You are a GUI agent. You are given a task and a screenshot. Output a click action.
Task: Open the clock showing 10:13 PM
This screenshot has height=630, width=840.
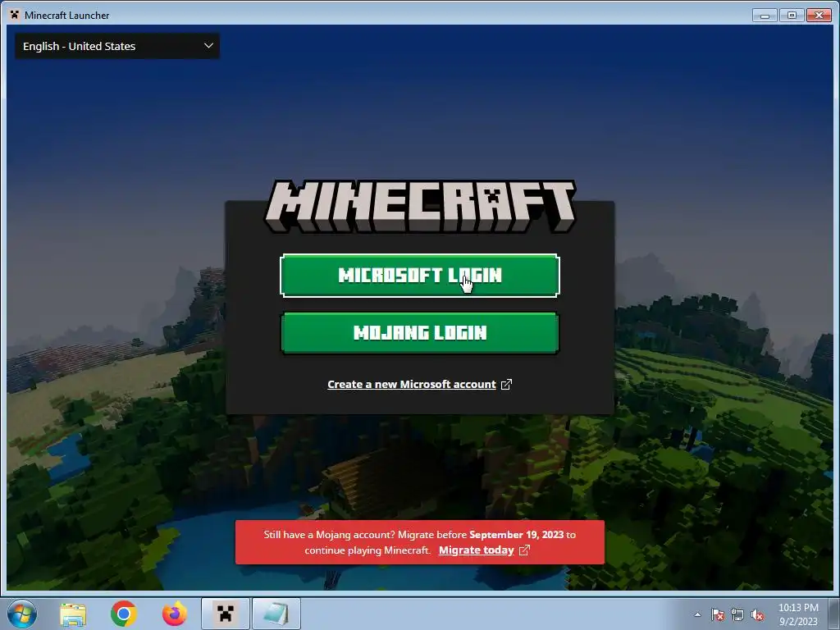[x=798, y=614]
